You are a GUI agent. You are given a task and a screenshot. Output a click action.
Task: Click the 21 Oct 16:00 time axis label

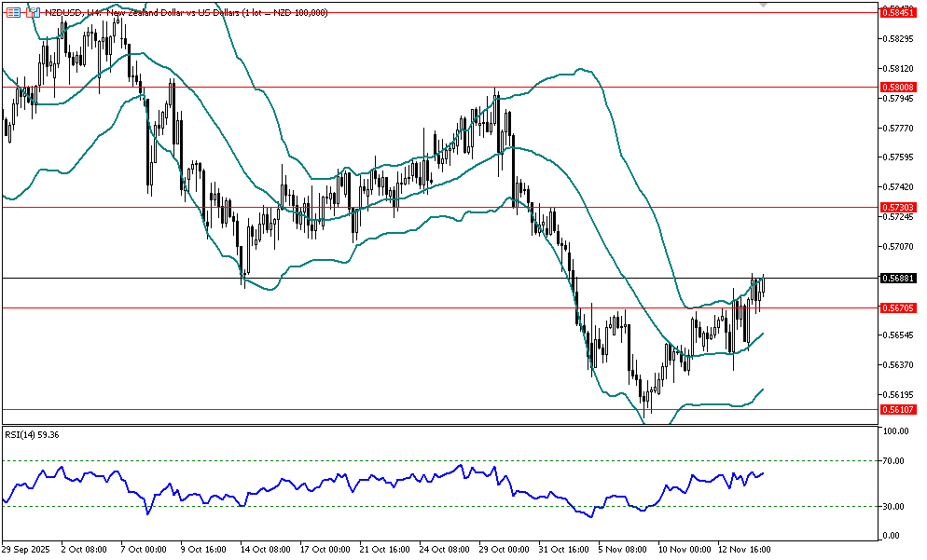tap(383, 550)
